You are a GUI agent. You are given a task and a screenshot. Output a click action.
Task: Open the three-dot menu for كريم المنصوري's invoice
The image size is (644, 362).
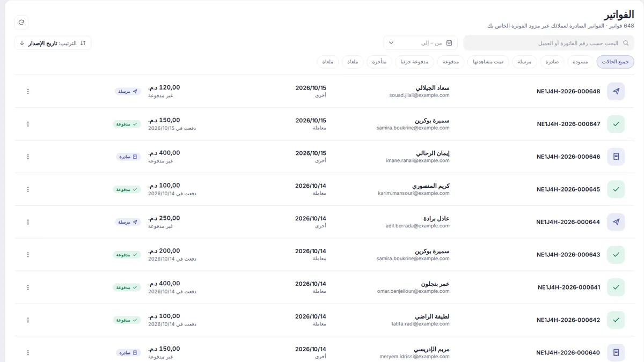point(28,189)
